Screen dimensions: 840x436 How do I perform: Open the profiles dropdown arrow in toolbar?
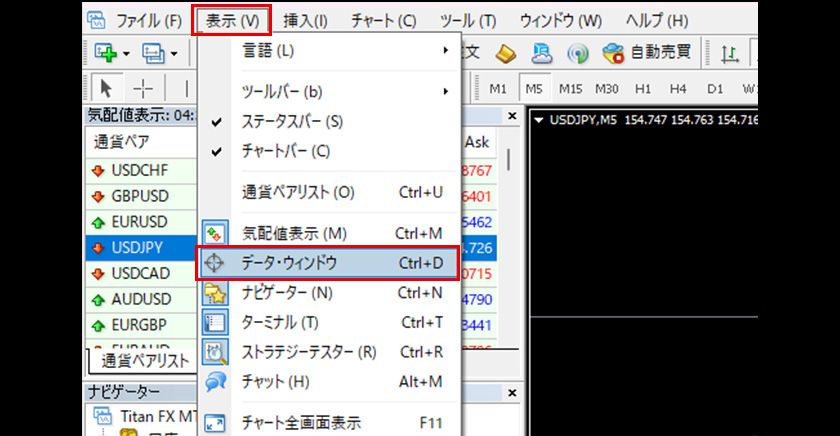tap(175, 53)
